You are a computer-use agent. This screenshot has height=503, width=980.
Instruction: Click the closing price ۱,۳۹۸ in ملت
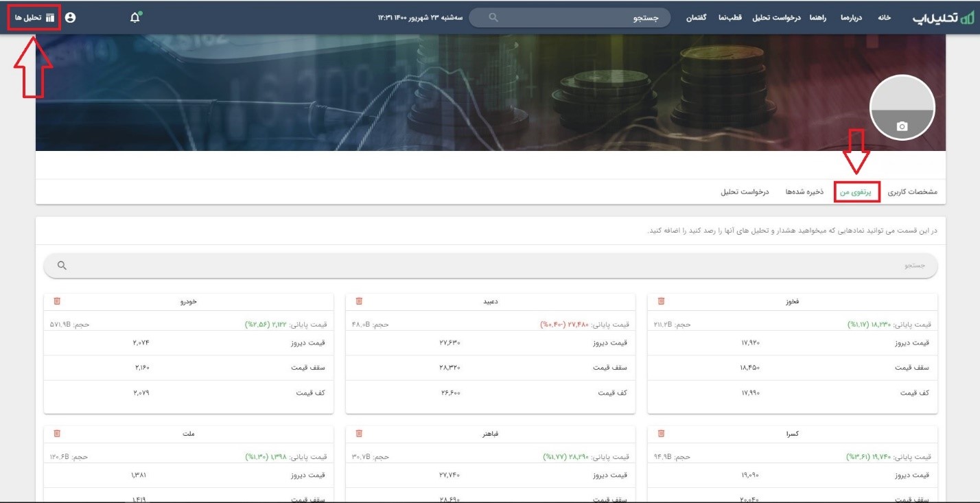tap(278, 457)
